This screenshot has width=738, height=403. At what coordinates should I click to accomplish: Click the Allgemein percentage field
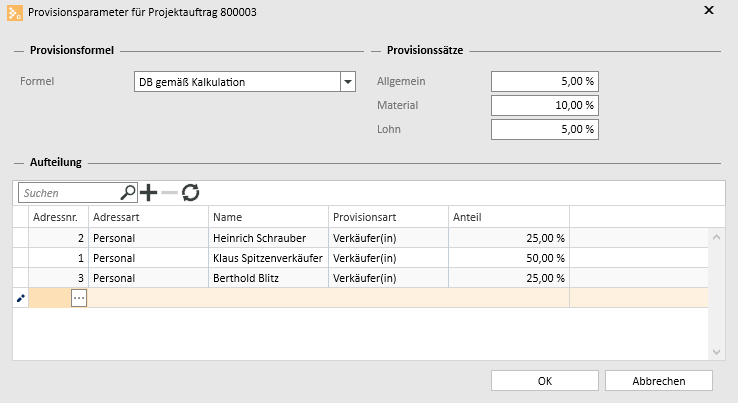(545, 81)
